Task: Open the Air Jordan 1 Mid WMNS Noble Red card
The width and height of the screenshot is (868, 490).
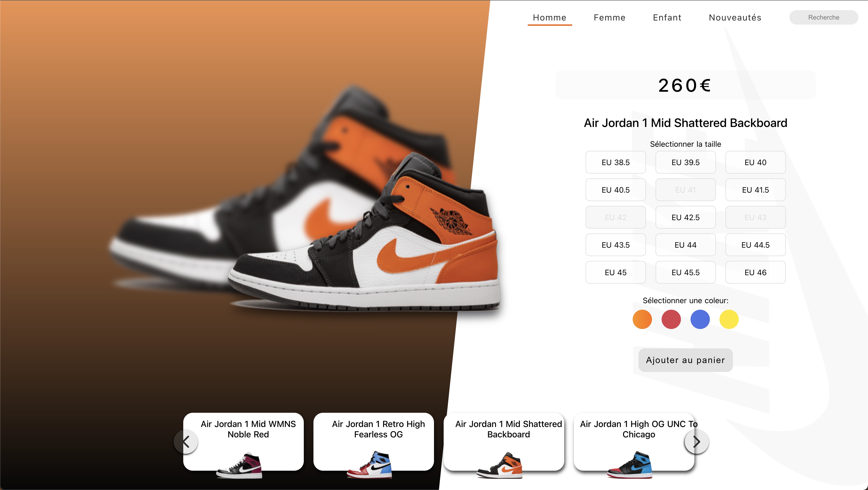Action: [243, 442]
